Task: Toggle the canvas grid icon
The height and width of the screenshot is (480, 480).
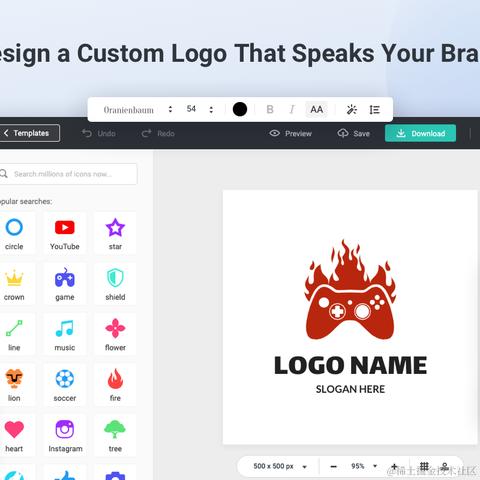Action: point(424,466)
